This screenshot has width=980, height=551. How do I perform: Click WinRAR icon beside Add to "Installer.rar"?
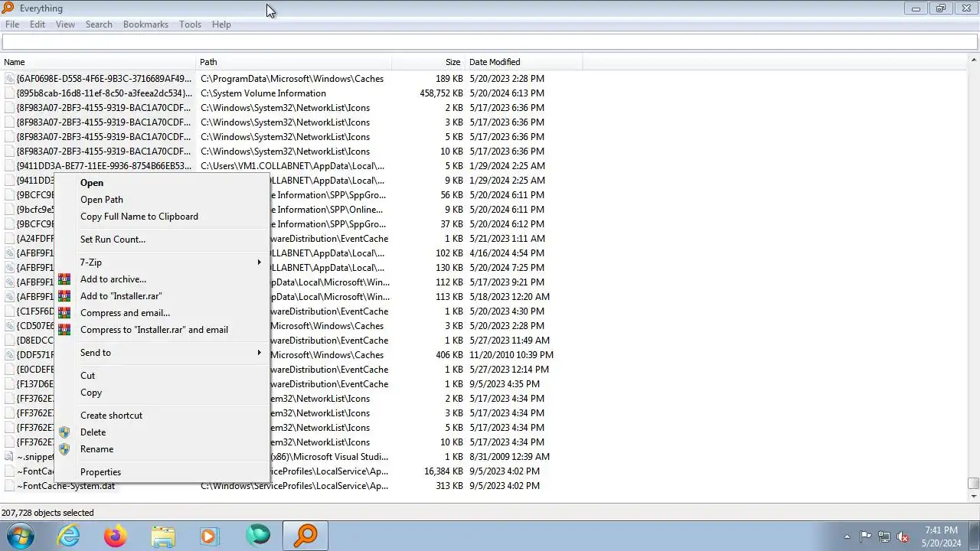(64, 296)
